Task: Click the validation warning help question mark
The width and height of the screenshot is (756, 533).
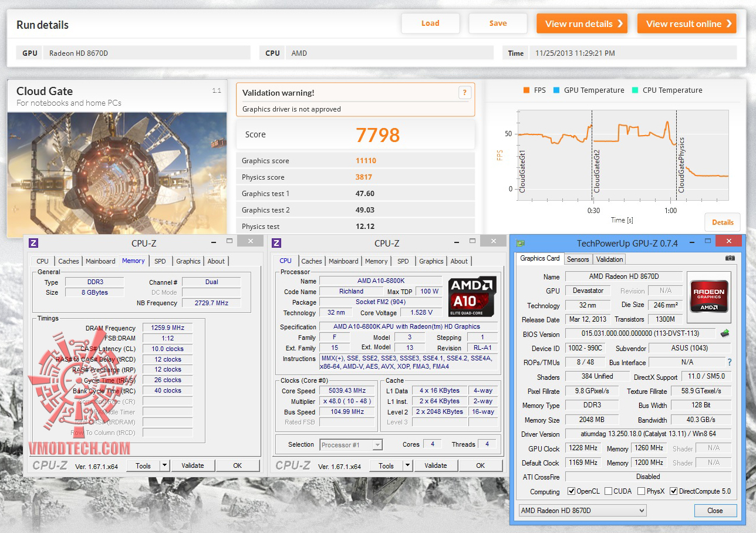Action: [464, 92]
